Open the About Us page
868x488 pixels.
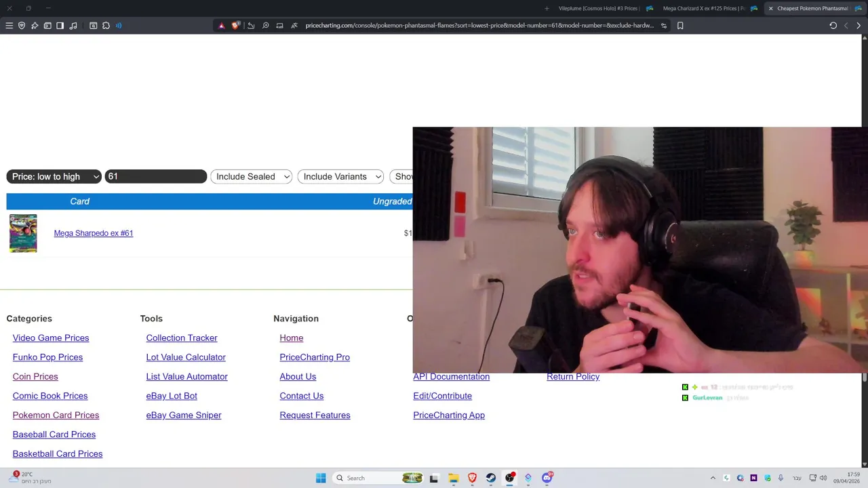tap(298, 376)
